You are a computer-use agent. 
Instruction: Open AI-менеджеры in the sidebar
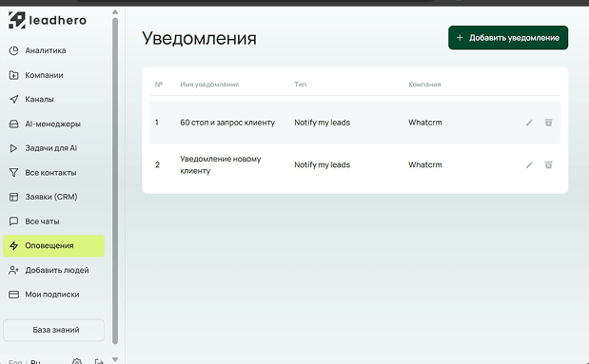(53, 124)
